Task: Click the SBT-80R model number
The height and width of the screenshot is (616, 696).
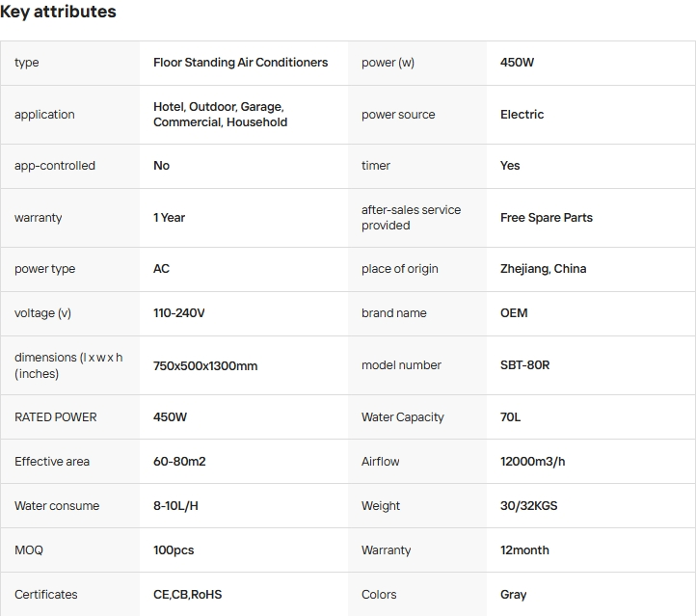Action: click(524, 365)
